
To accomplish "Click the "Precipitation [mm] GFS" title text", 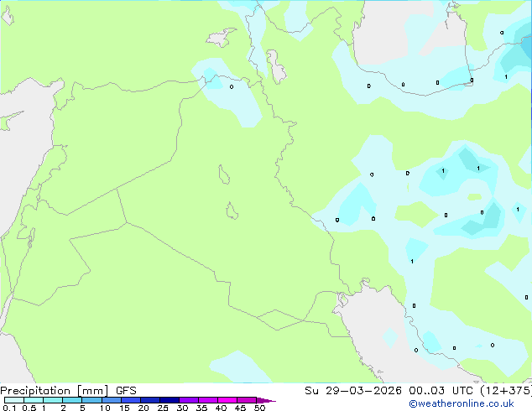I will 68,391.
